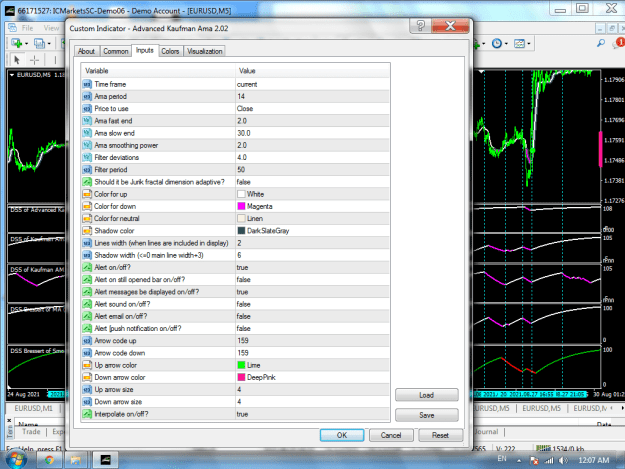This screenshot has width=625, height=469.
Task: Click the Time frame row icon
Action: (87, 84)
